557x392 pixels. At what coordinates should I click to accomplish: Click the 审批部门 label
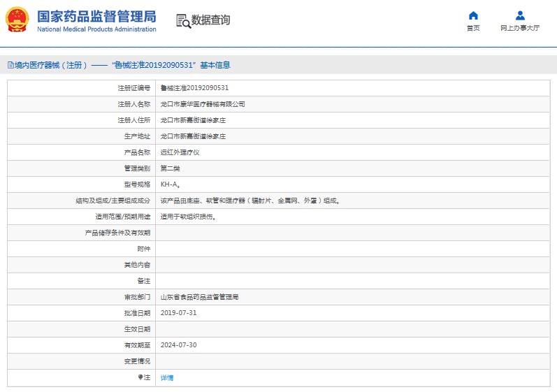pyautogui.click(x=137, y=297)
